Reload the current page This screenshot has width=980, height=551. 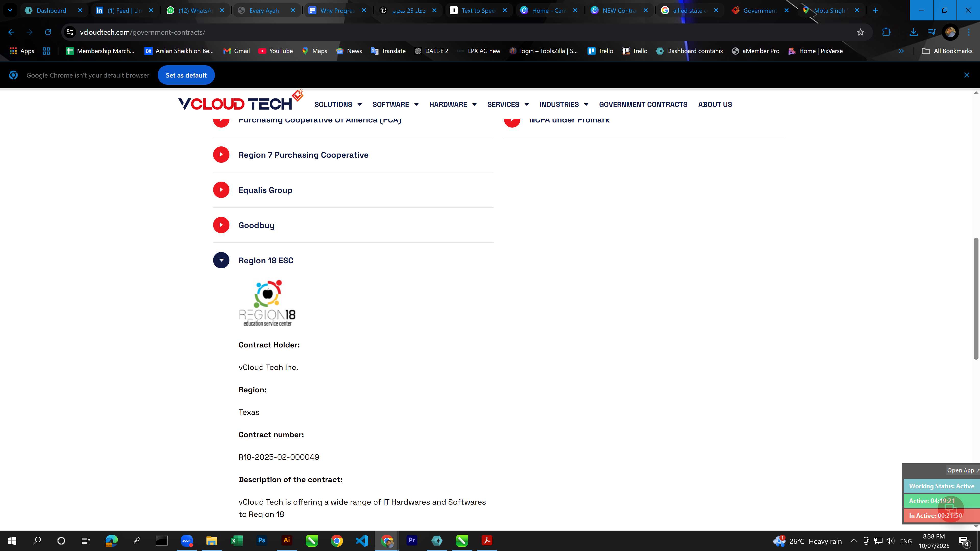(x=48, y=32)
